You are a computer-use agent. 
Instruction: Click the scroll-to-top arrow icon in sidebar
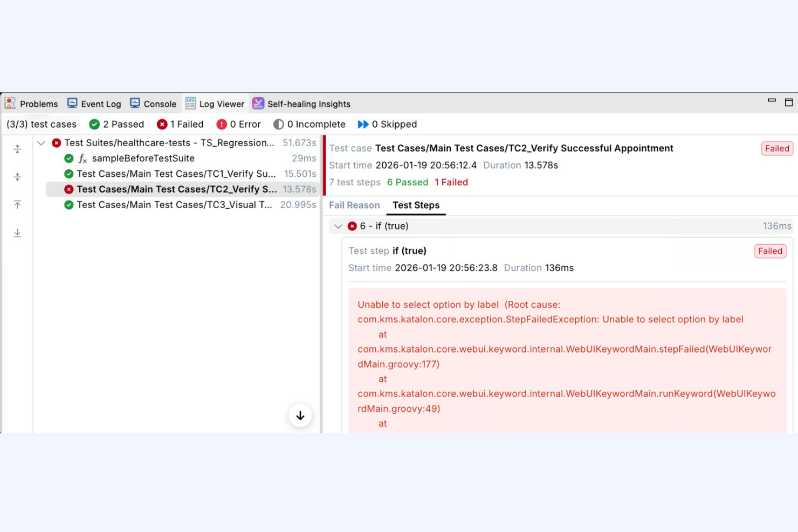click(x=17, y=205)
